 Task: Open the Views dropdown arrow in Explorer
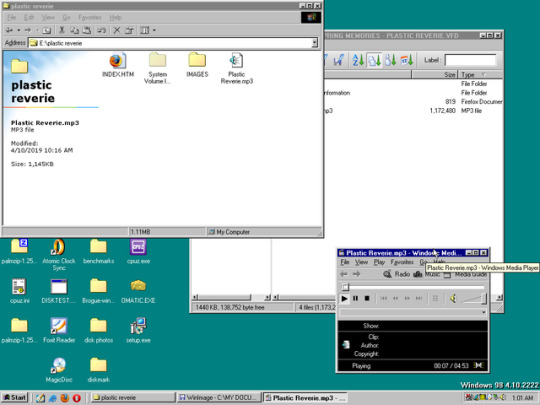pyautogui.click(x=154, y=30)
